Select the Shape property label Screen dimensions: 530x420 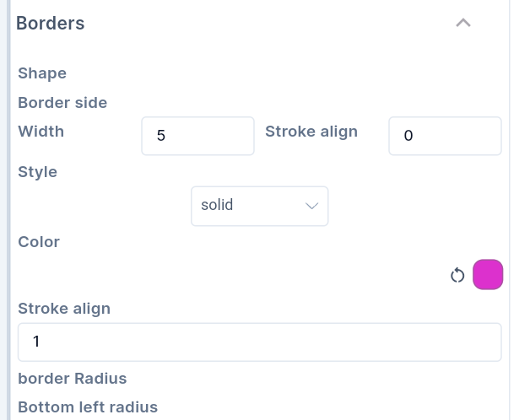point(42,73)
